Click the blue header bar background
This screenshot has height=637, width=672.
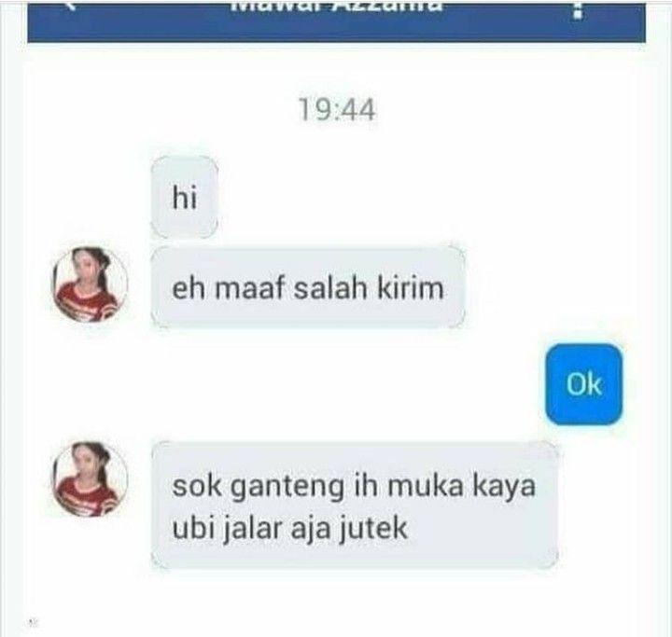coord(336,22)
